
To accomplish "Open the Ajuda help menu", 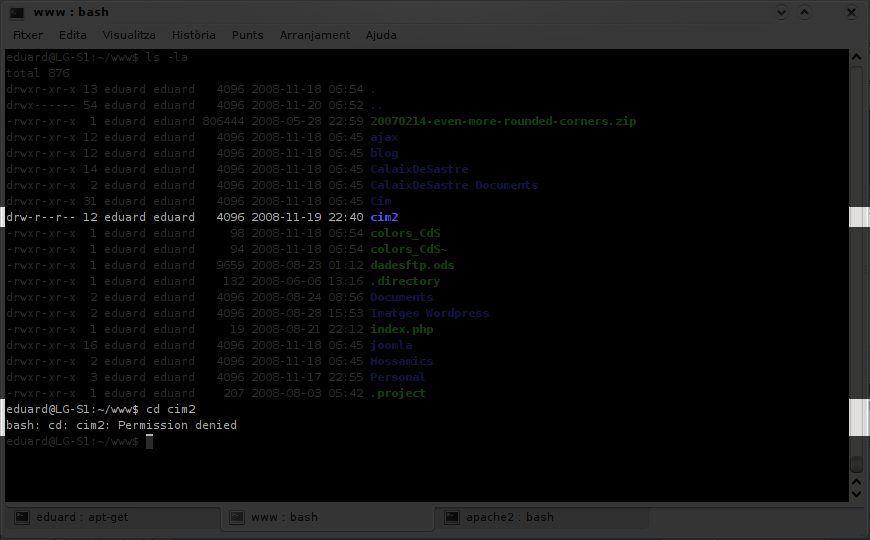I will pyautogui.click(x=381, y=35).
